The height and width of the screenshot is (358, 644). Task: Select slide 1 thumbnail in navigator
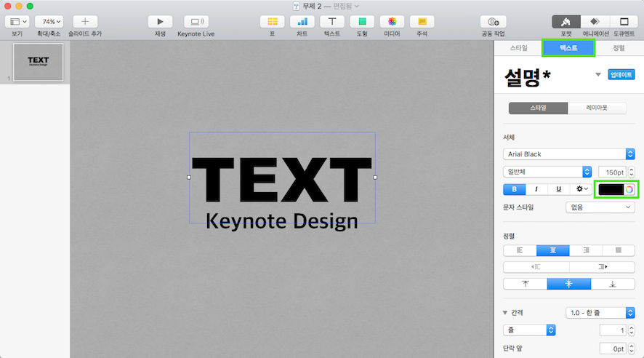coord(39,62)
